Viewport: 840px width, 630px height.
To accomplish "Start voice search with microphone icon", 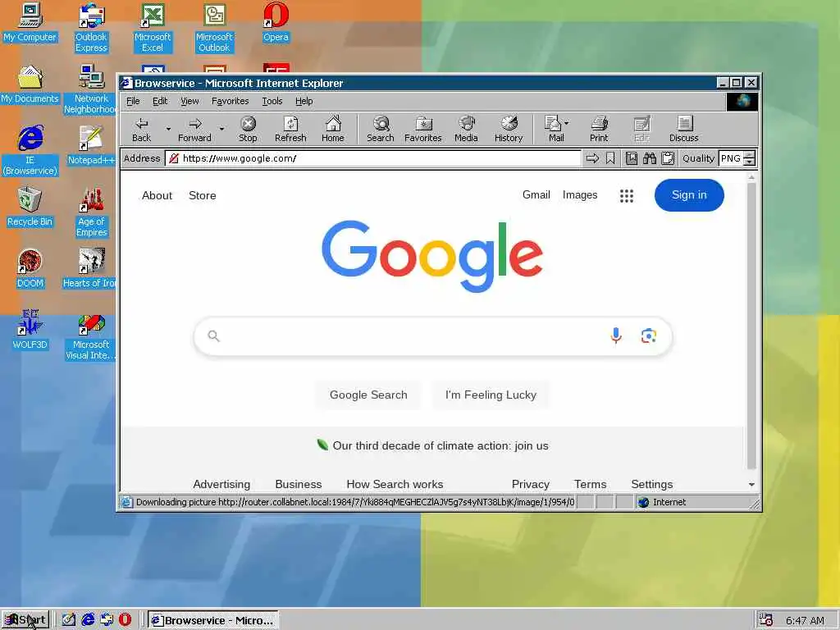I will [x=616, y=336].
